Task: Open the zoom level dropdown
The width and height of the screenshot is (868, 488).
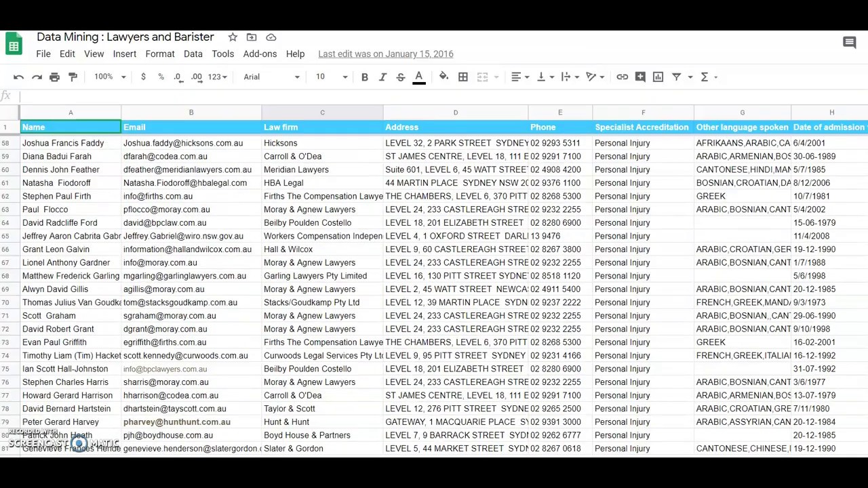Action: (x=110, y=77)
